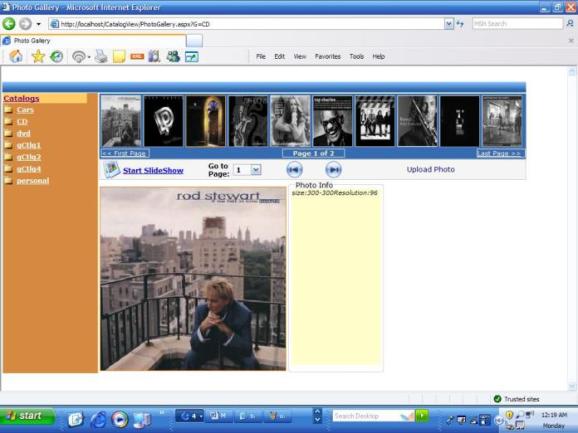The width and height of the screenshot is (578, 433).
Task: Open the CD catalog
Action: coord(22,122)
